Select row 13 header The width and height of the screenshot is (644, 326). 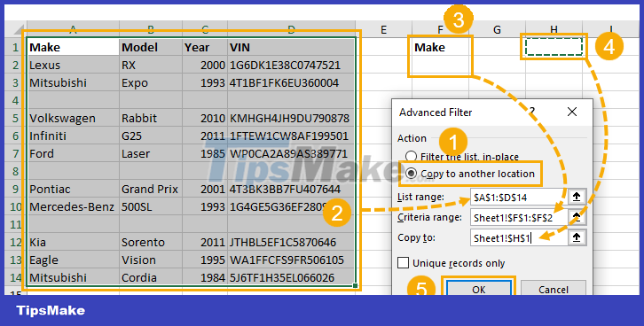(x=16, y=260)
